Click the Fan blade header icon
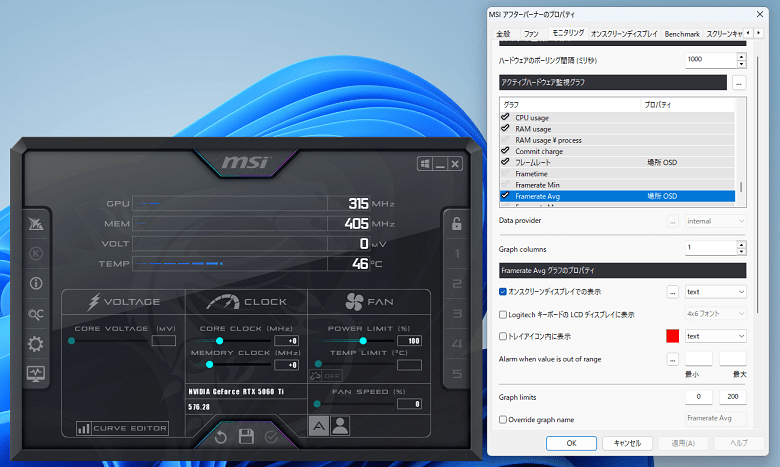The width and height of the screenshot is (780, 467). click(x=354, y=301)
